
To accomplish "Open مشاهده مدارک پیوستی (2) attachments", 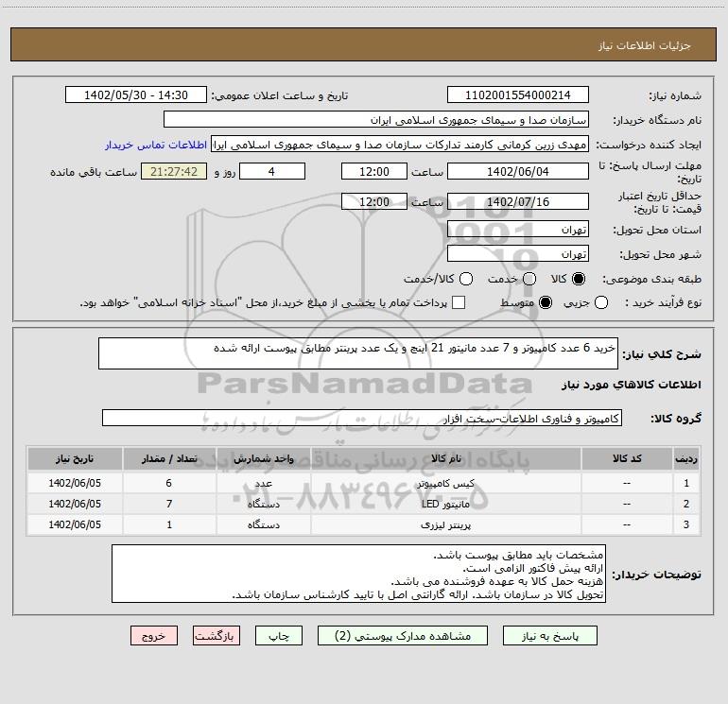I will pyautogui.click(x=403, y=636).
